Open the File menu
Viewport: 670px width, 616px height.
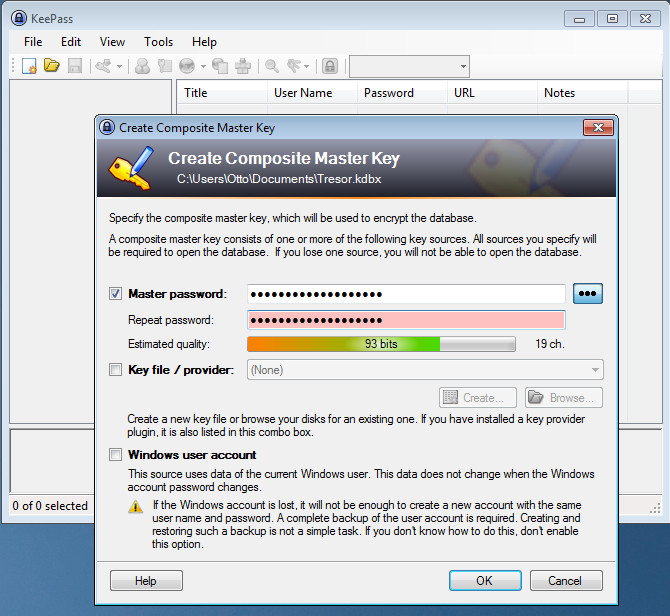(x=33, y=42)
